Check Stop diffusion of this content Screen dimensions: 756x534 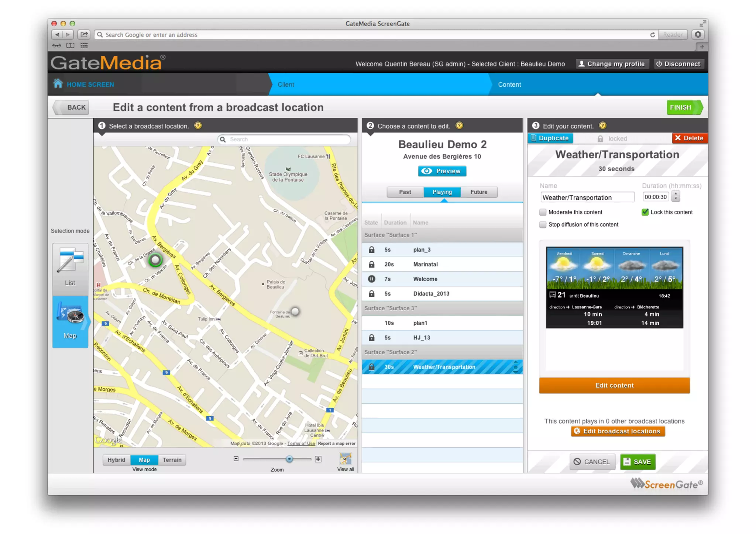[x=543, y=224]
